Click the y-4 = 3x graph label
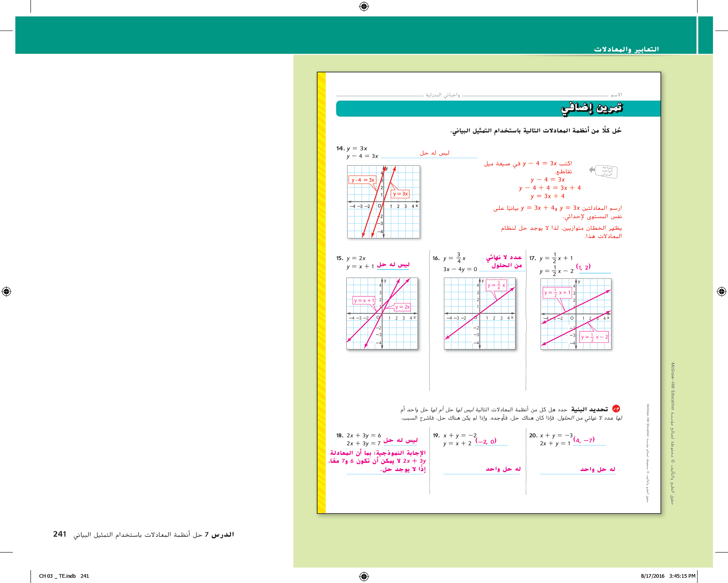 click(x=363, y=180)
